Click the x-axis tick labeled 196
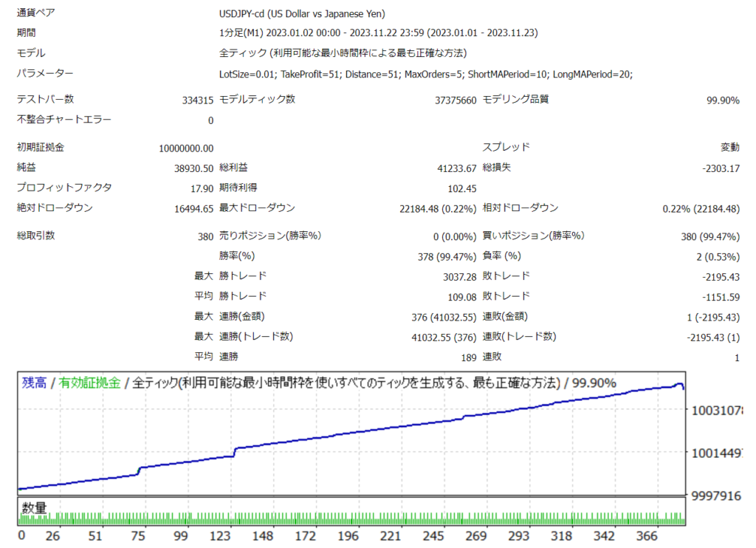The image size is (756, 548). 348,535
